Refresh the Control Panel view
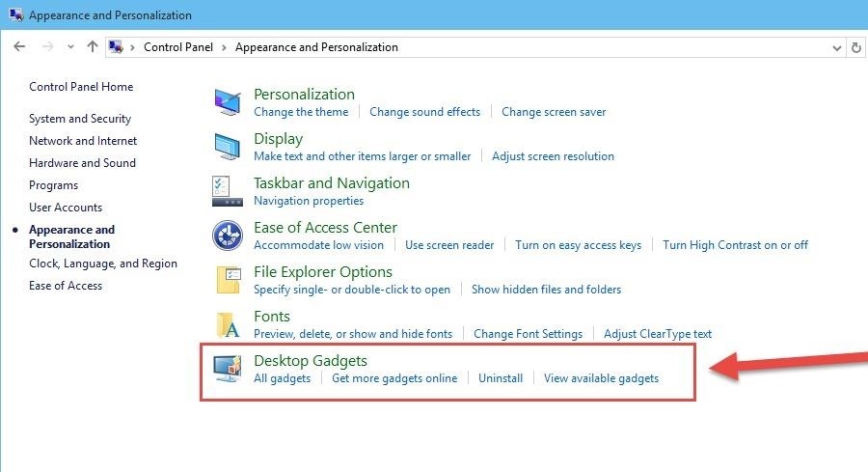 pos(855,47)
